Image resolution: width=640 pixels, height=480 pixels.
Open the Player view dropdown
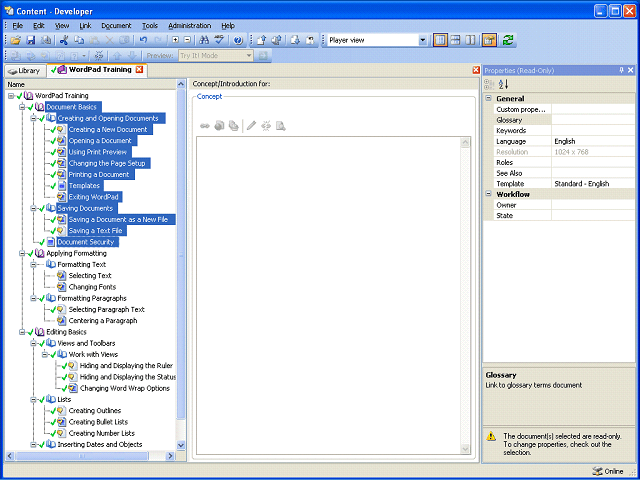(x=423, y=40)
